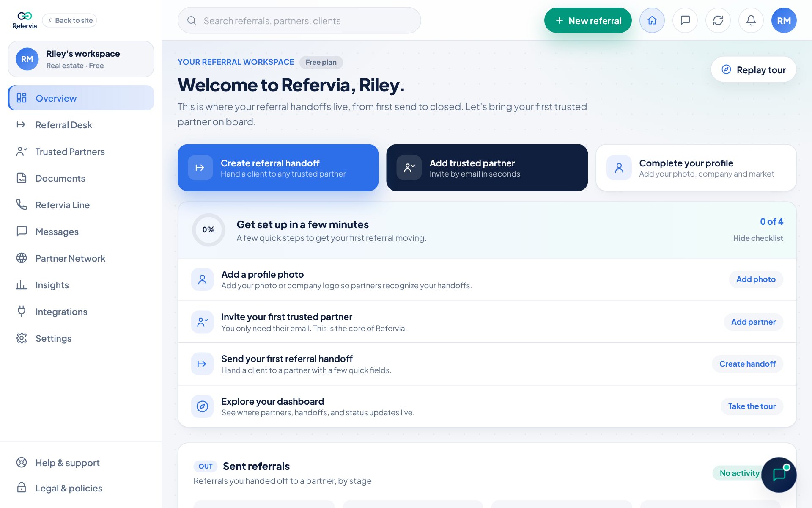
Task: Open Refervia Line
Action: pos(81,204)
